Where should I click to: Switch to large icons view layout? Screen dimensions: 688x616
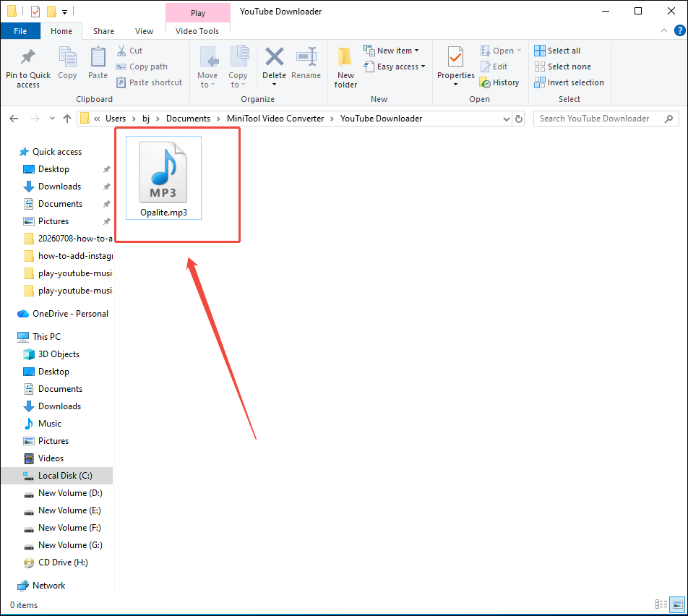(677, 604)
